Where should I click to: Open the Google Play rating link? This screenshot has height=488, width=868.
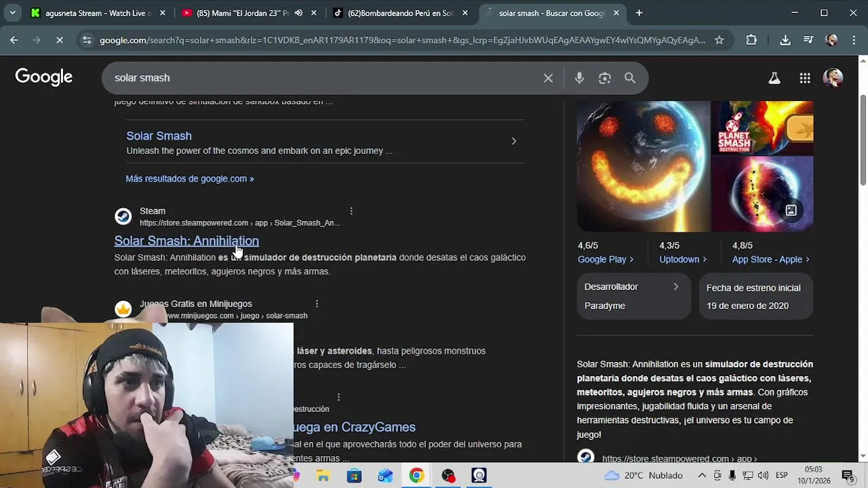(605, 260)
